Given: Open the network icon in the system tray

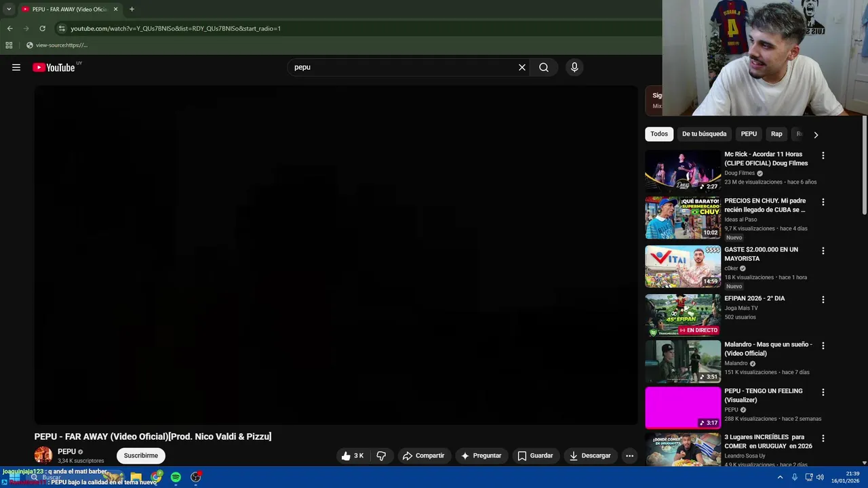Looking at the screenshot, I should (x=809, y=477).
